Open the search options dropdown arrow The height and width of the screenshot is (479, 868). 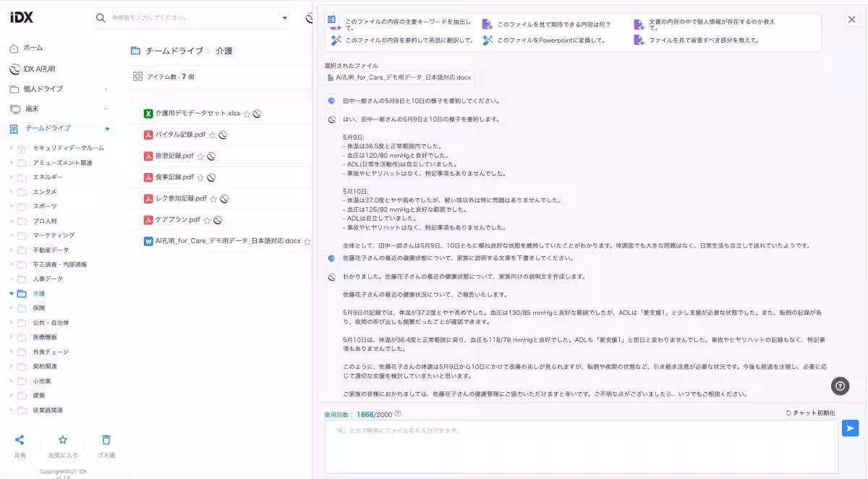coord(284,17)
